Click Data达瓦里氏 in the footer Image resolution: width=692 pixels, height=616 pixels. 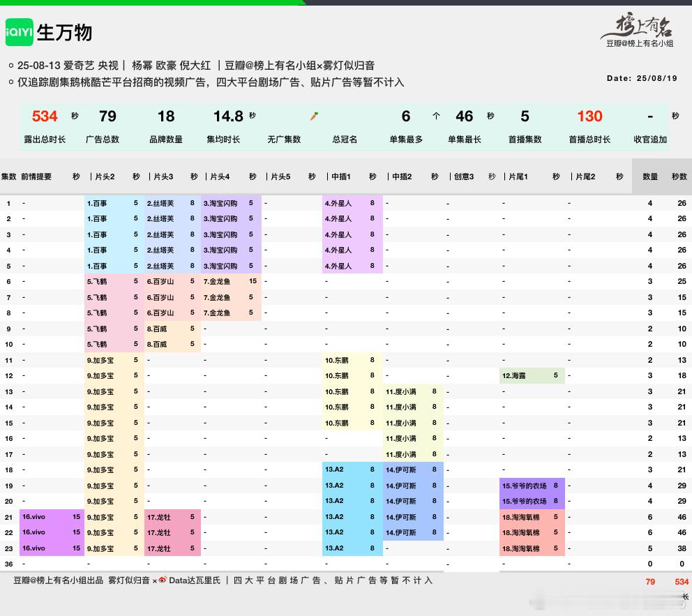pyautogui.click(x=194, y=580)
